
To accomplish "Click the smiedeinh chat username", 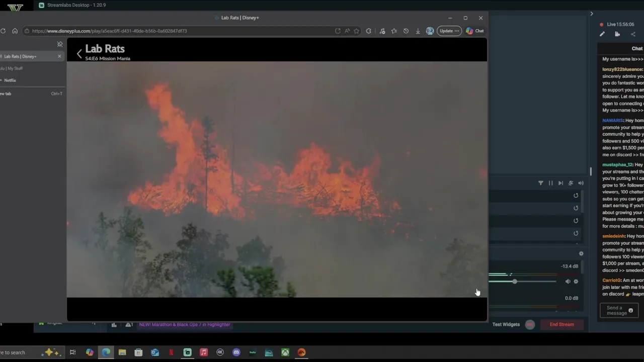I will click(613, 236).
